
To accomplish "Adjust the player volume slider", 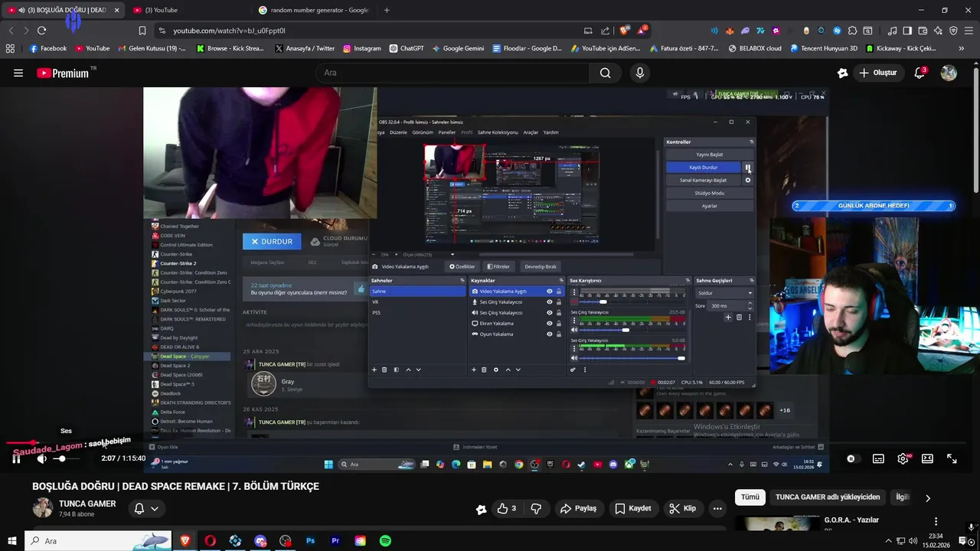I will click(67, 458).
